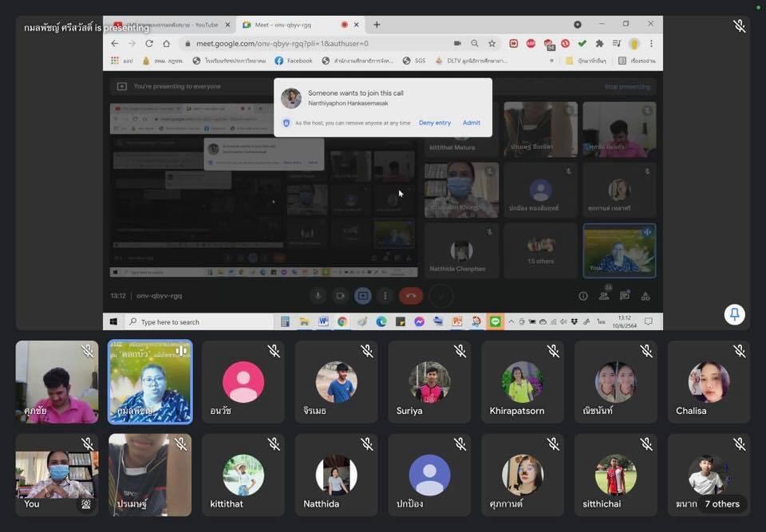This screenshot has height=532, width=766.
Task: Click Deny entry on the join request
Action: tap(435, 123)
